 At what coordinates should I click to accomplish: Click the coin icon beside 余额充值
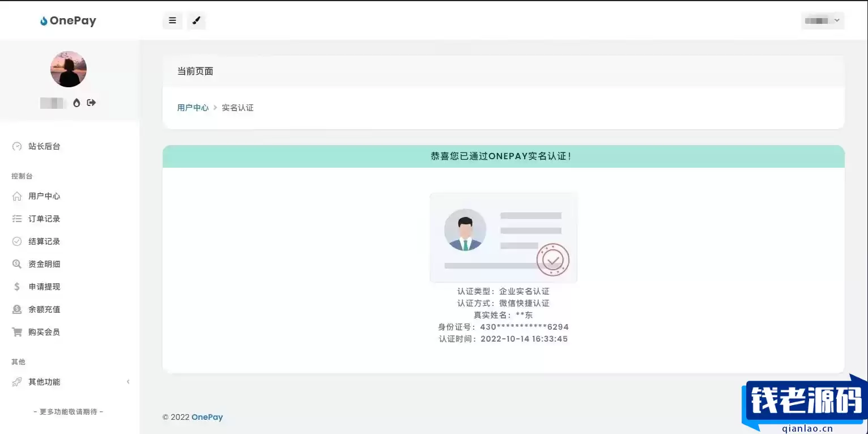[17, 309]
